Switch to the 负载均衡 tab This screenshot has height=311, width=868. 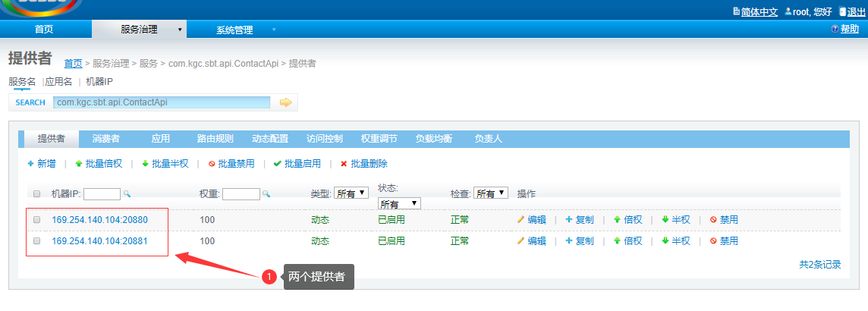tap(434, 138)
